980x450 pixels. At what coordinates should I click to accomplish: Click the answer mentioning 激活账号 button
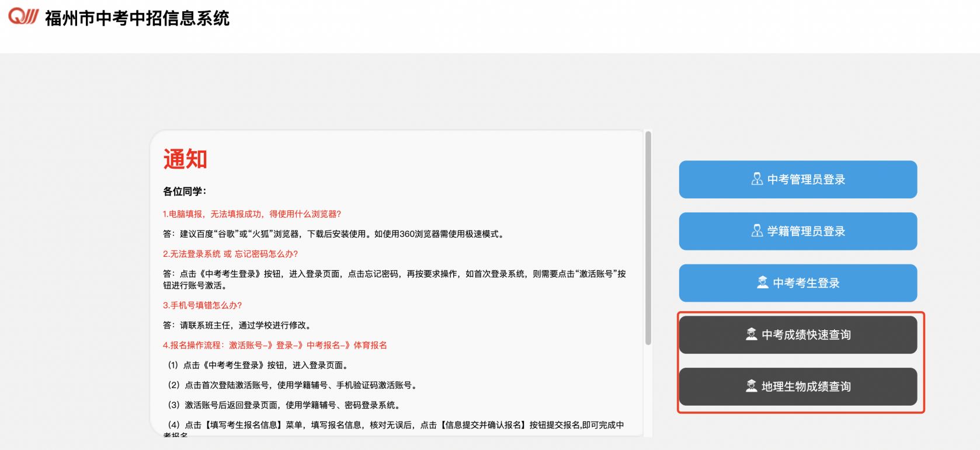coord(394,280)
